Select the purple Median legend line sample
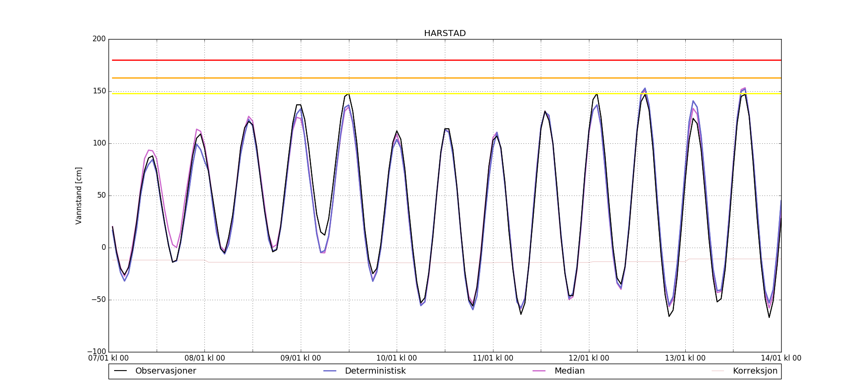Screen dimensions: 868x391 coord(539,371)
